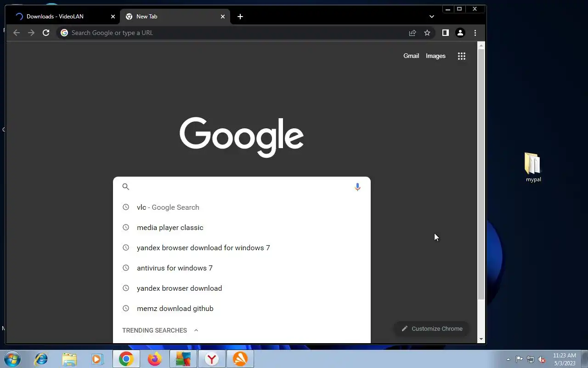
Task: Click the Google search box
Action: coord(242,187)
